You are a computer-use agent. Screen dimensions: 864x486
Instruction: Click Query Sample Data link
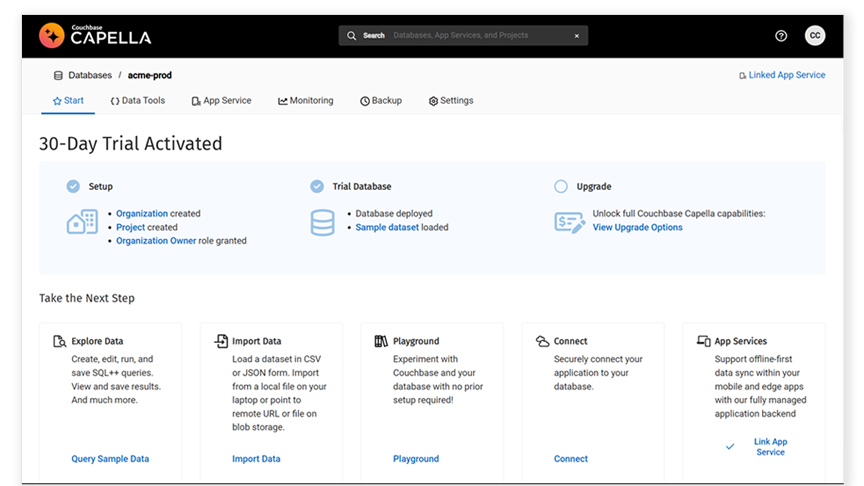(110, 458)
